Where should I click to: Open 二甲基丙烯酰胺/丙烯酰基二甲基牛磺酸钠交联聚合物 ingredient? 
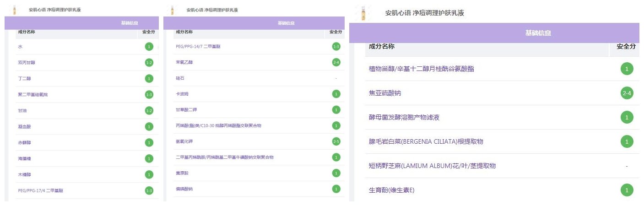pyautogui.click(x=224, y=157)
